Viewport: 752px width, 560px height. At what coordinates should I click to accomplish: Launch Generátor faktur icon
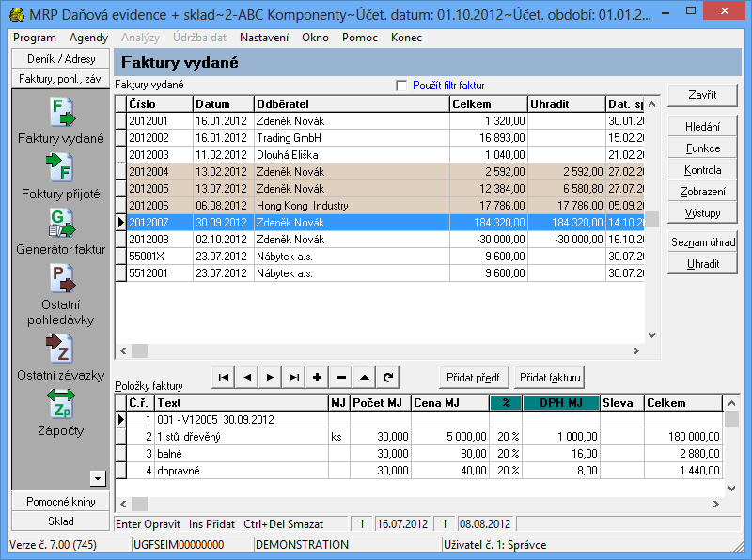point(60,225)
